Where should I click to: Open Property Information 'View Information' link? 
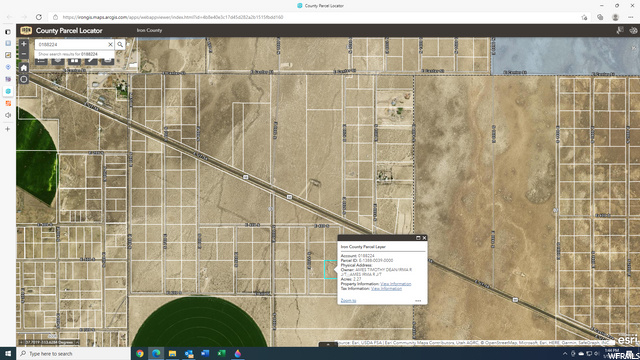pyautogui.click(x=396, y=284)
